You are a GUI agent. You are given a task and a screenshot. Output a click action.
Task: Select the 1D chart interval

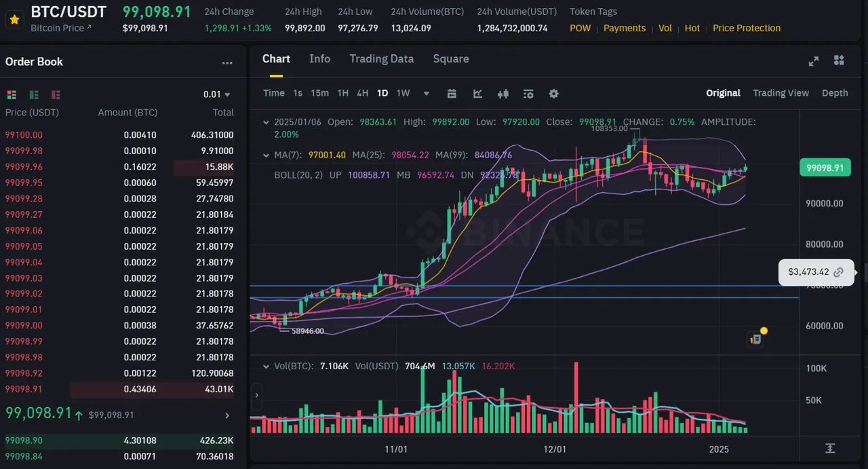[382, 93]
